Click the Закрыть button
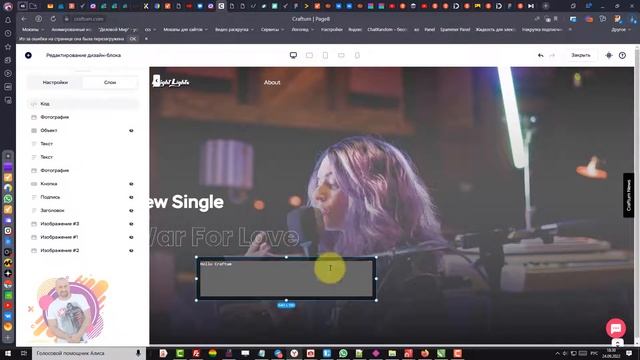Viewport: 640px width, 360px height. pyautogui.click(x=580, y=55)
